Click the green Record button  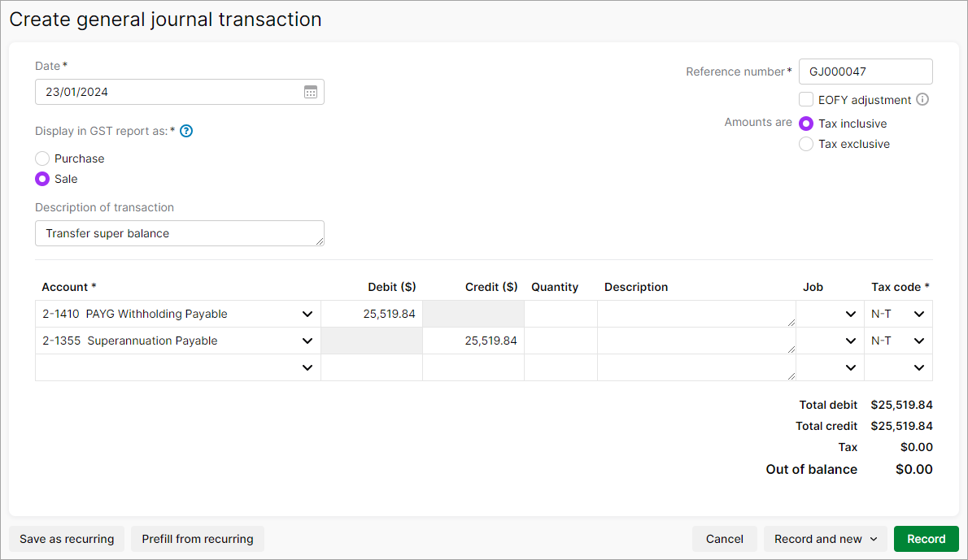click(x=926, y=539)
